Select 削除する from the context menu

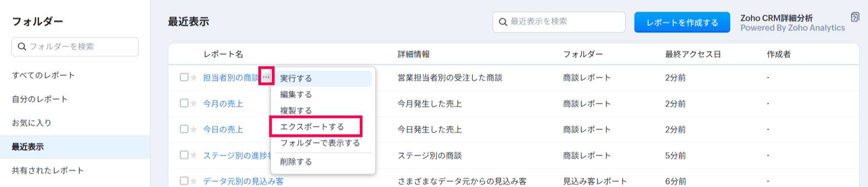point(296,162)
